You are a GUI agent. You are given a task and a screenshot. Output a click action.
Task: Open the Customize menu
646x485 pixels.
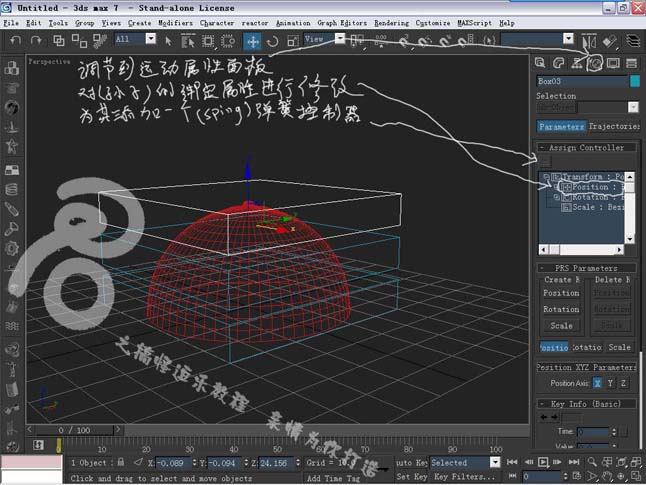click(x=433, y=23)
